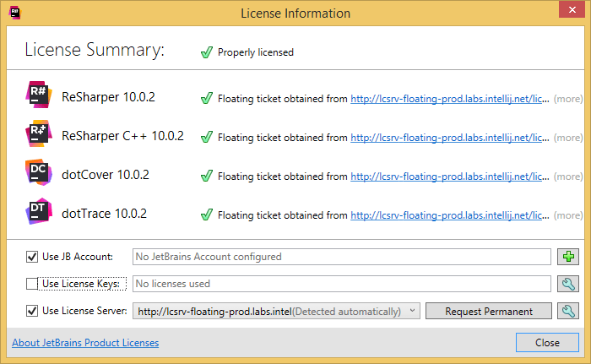Click the dotTrace product icon
The height and width of the screenshot is (364, 591).
point(40,214)
